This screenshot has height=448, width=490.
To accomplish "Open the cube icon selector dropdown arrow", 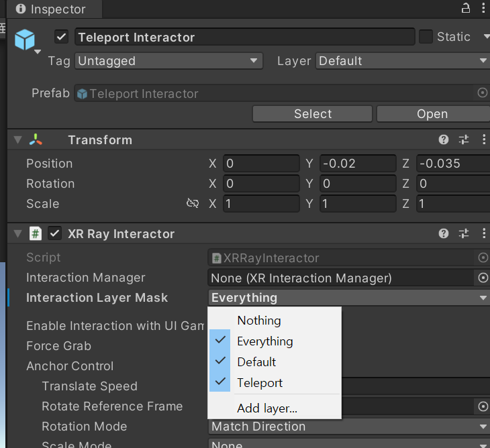I will point(38,52).
